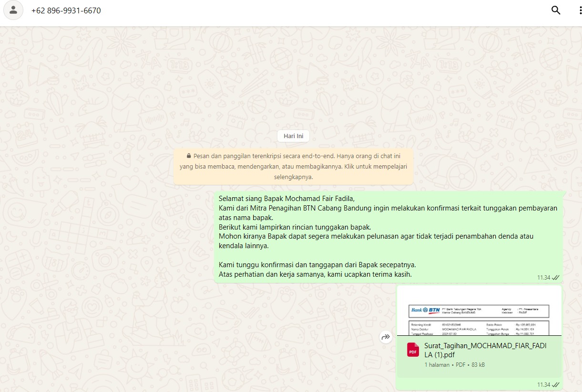Click the 11.34 timestamp below PDF attachment

pyautogui.click(x=543, y=384)
